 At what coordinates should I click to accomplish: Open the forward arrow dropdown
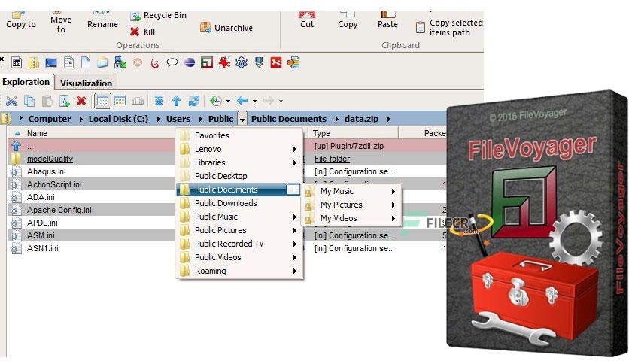[x=281, y=101]
